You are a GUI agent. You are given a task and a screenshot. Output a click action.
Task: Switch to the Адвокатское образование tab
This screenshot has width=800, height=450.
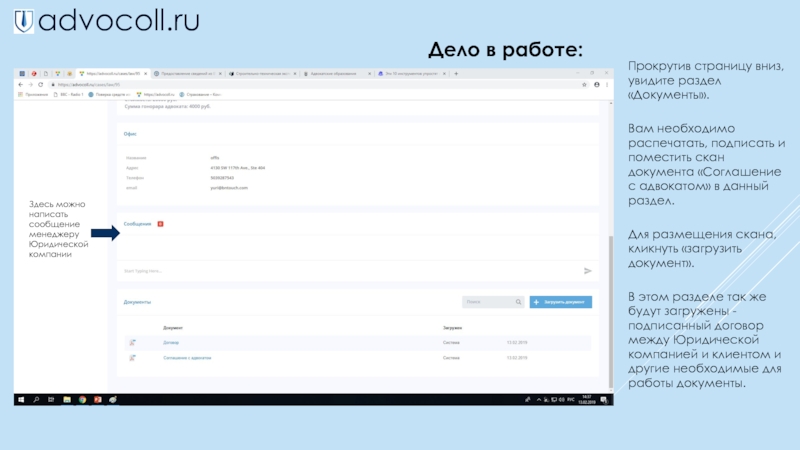point(337,73)
